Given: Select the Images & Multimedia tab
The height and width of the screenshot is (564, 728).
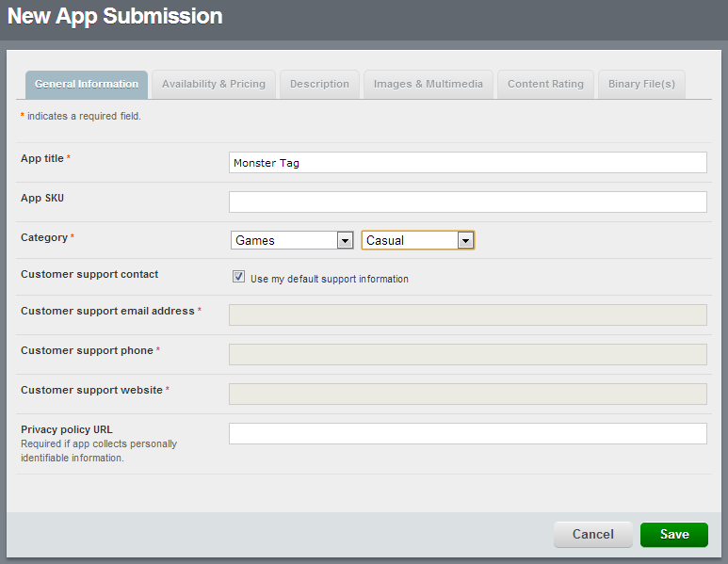Looking at the screenshot, I should 429,84.
